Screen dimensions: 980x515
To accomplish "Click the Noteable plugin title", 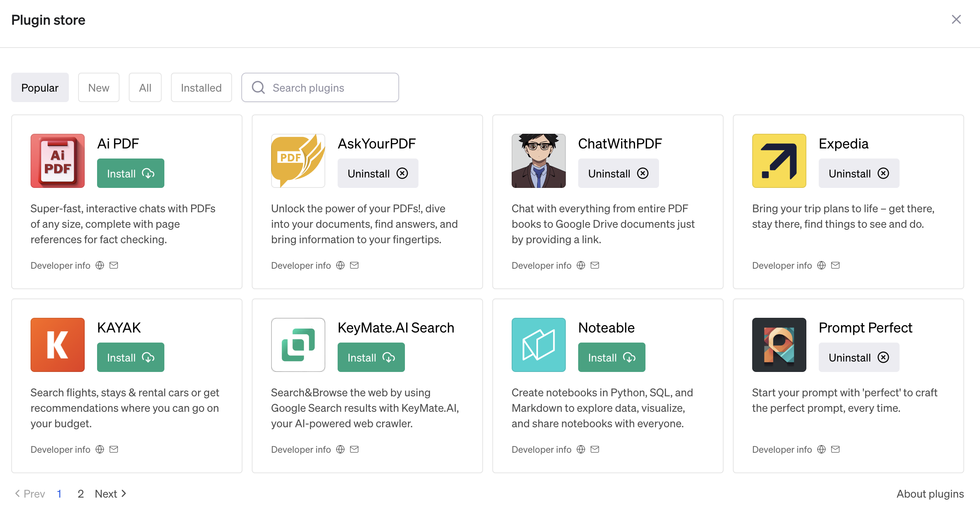I will tap(606, 327).
